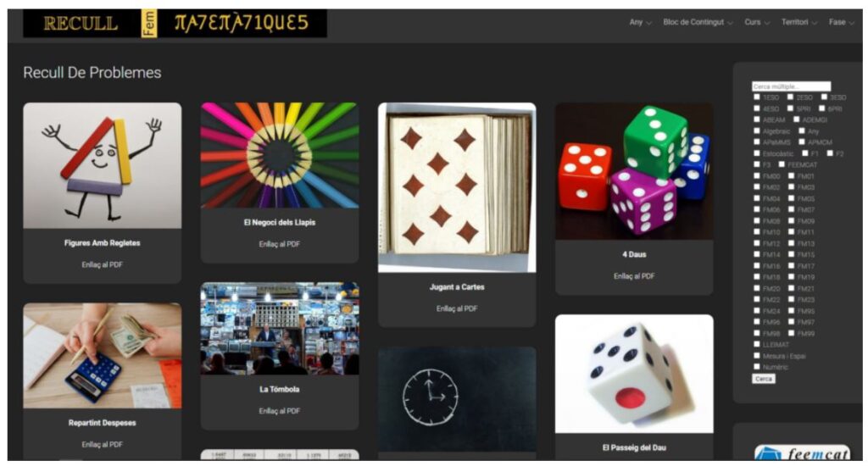
Task: Open the La Tómbola market photo
Action: click(280, 329)
